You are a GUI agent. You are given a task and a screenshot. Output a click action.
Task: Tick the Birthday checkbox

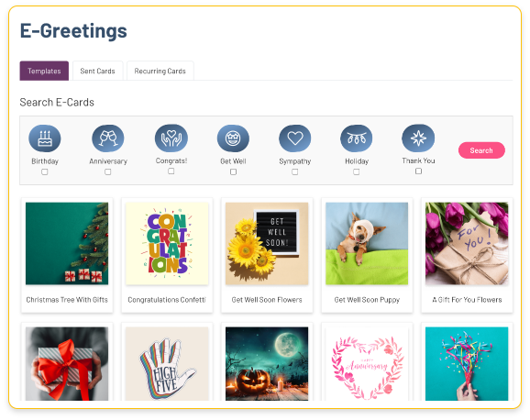(x=45, y=171)
